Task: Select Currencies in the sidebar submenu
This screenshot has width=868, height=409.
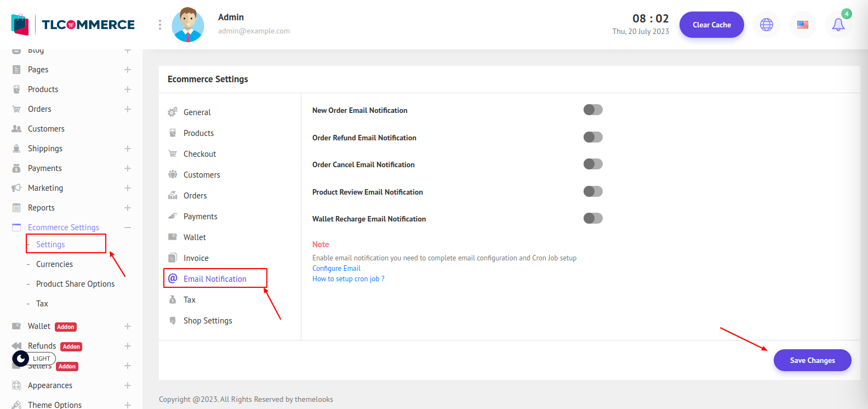Action: pyautogui.click(x=54, y=264)
